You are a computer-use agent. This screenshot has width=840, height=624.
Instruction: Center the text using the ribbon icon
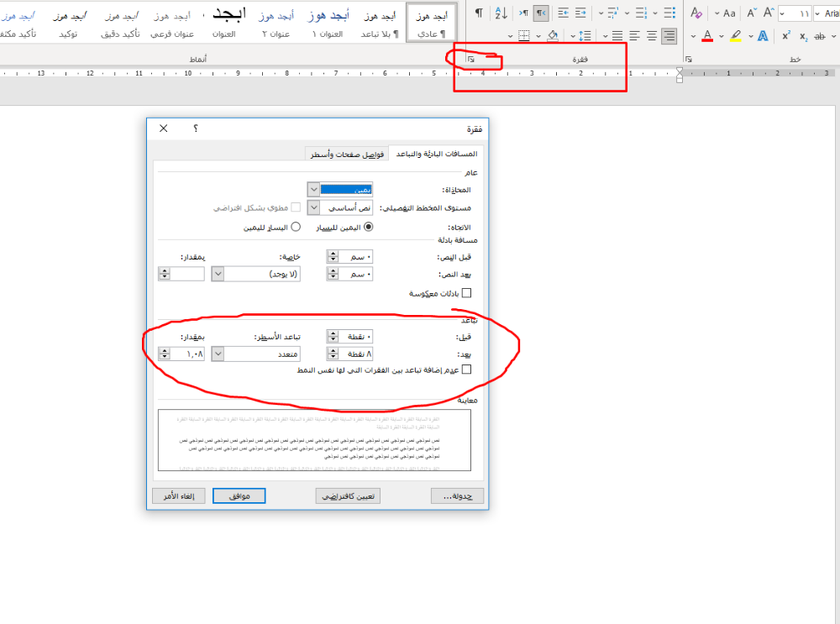point(652,36)
